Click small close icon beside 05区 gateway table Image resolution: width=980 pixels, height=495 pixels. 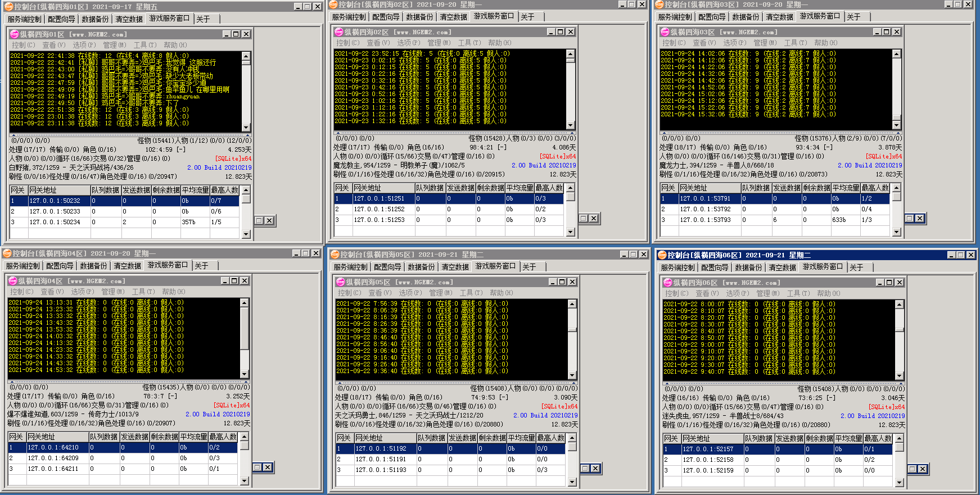coord(595,469)
